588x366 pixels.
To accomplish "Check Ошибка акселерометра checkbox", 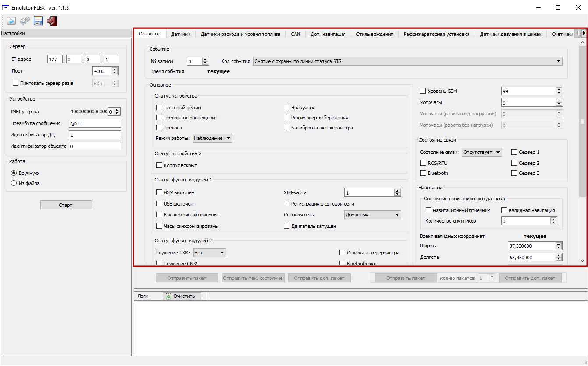I will tap(342, 253).
